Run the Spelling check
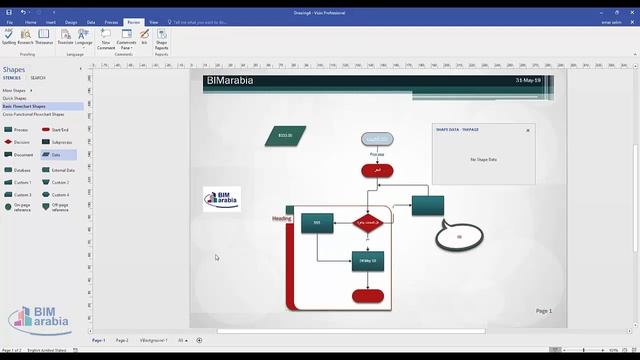This screenshot has height=360, width=640. [9, 37]
